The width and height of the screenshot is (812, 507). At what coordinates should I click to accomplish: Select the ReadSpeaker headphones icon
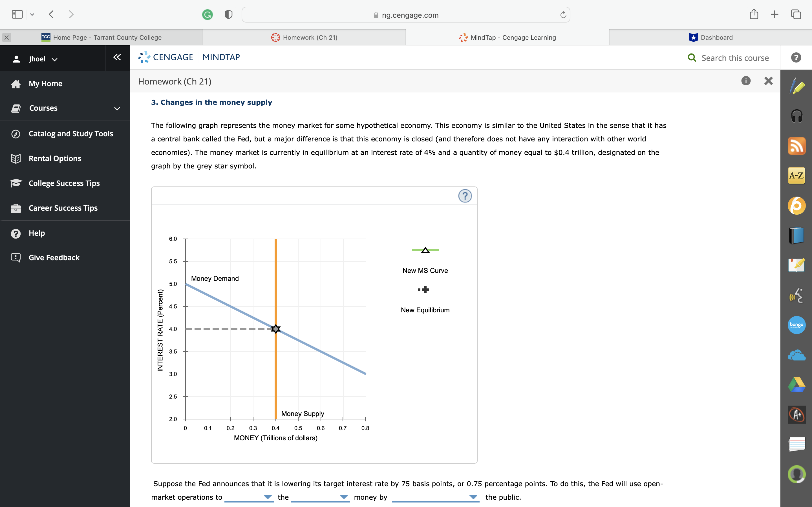[x=797, y=116]
